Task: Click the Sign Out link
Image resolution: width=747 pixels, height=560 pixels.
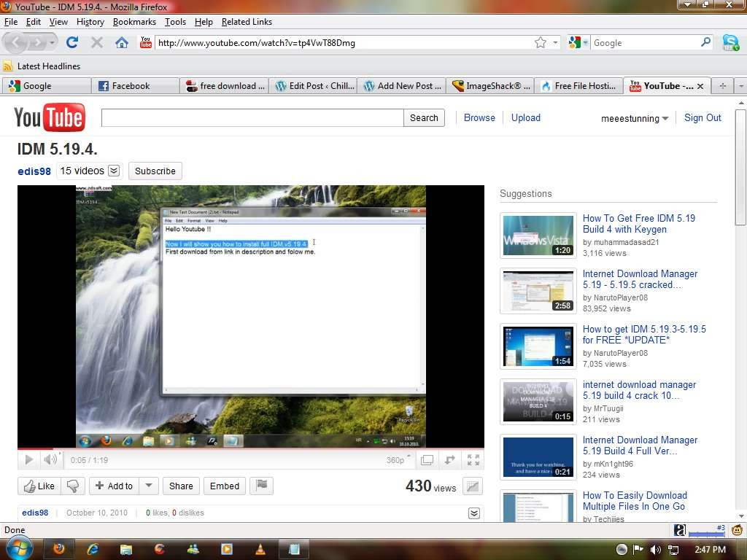Action: 703,117
